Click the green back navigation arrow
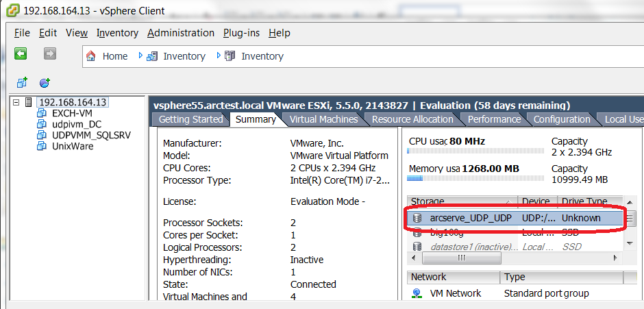Screen dimensions: 644x309 click(21, 54)
